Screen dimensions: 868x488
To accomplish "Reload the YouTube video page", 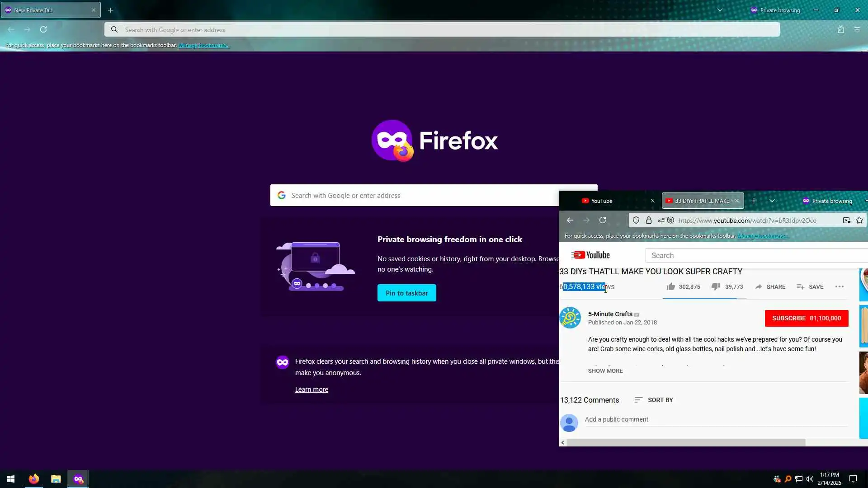I will point(603,221).
